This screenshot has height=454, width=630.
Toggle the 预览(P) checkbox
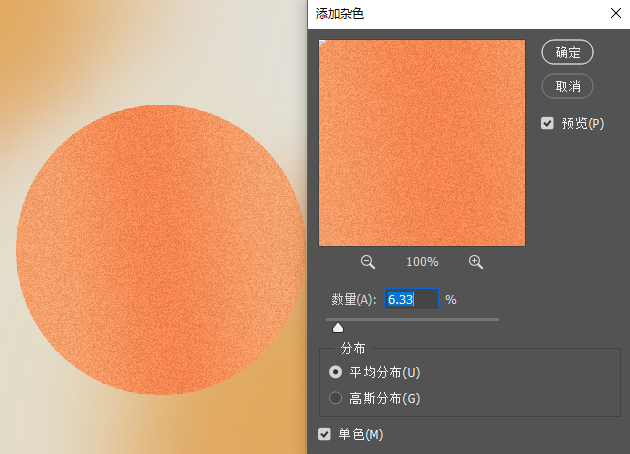547,123
